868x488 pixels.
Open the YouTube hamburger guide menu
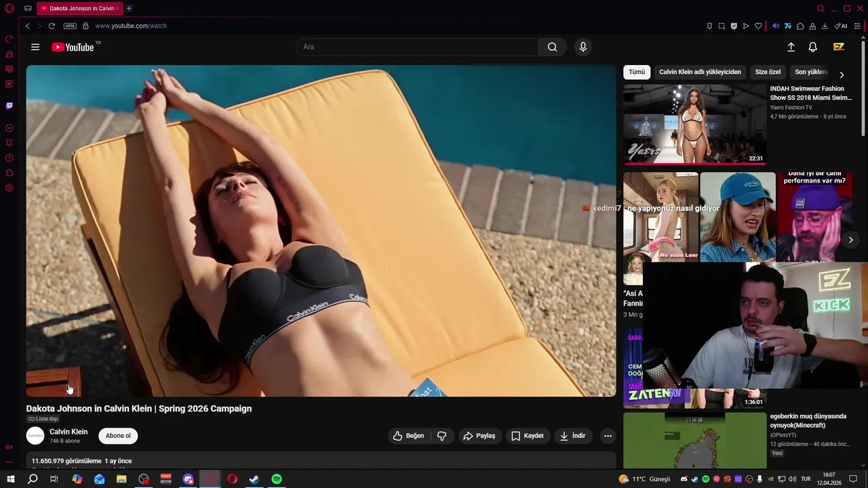click(35, 47)
